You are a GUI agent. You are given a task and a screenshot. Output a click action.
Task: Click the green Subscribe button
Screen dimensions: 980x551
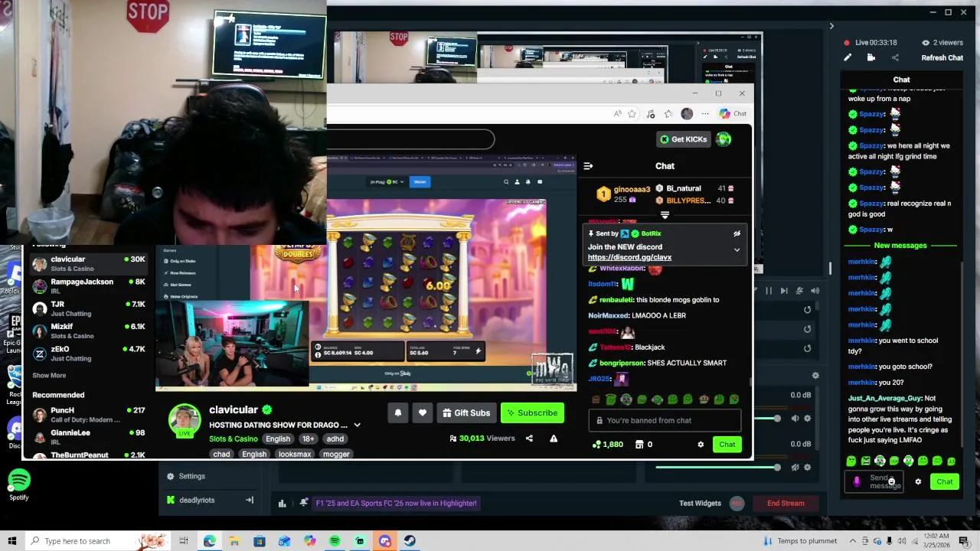pyautogui.click(x=532, y=413)
